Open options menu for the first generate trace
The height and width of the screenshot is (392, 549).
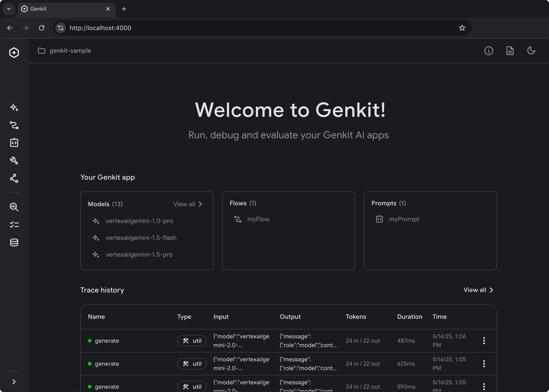pos(484,341)
